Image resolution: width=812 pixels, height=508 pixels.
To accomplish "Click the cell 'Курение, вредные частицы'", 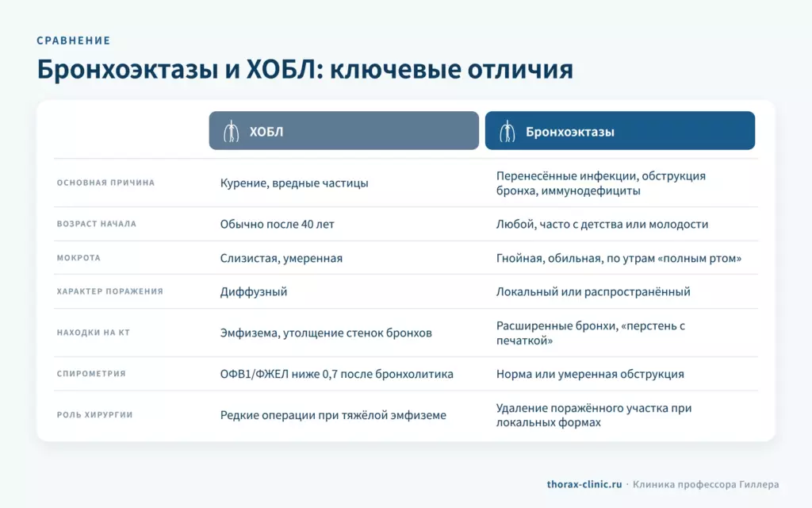I will coord(294,183).
